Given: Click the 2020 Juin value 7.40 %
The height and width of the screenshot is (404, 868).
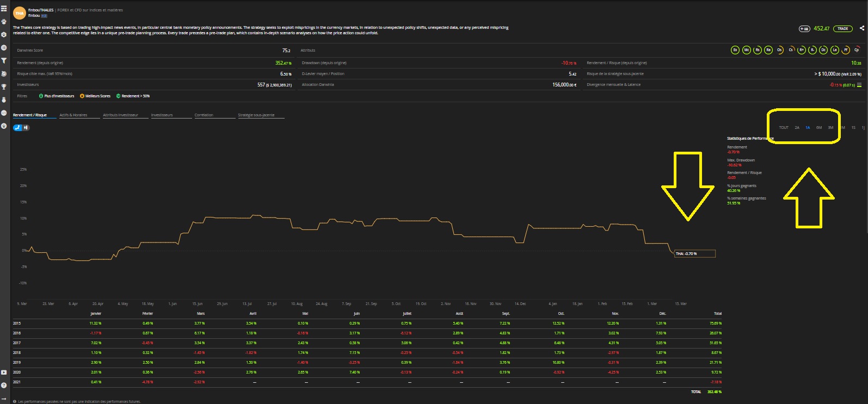Looking at the screenshot, I should click(x=354, y=372).
